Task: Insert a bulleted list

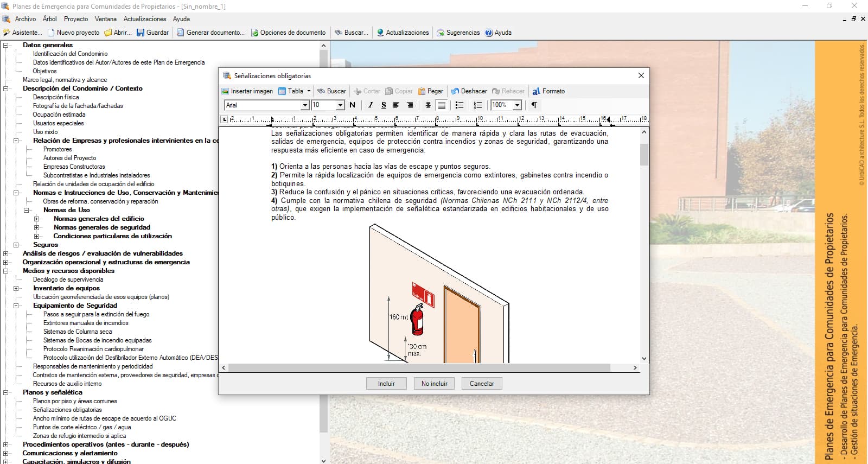Action: (x=459, y=105)
